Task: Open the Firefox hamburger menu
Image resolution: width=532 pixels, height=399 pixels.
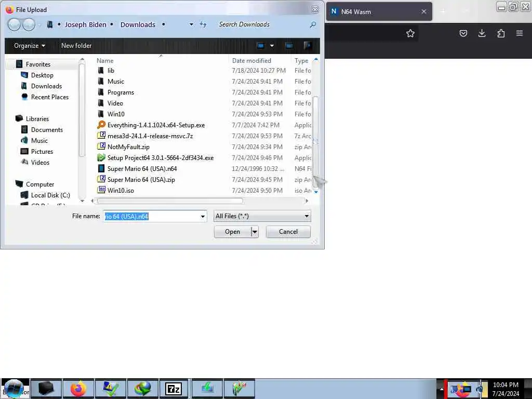Action: [x=520, y=33]
